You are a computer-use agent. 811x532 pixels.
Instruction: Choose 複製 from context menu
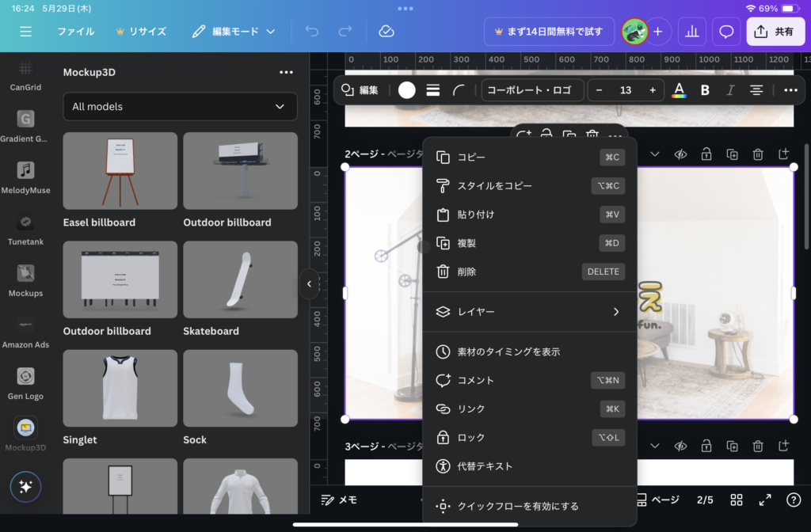pyautogui.click(x=530, y=243)
